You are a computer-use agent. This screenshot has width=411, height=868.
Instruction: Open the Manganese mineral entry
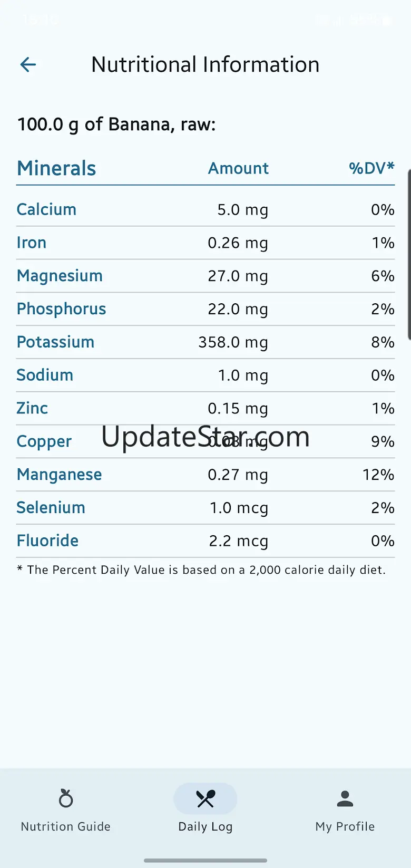[59, 475]
